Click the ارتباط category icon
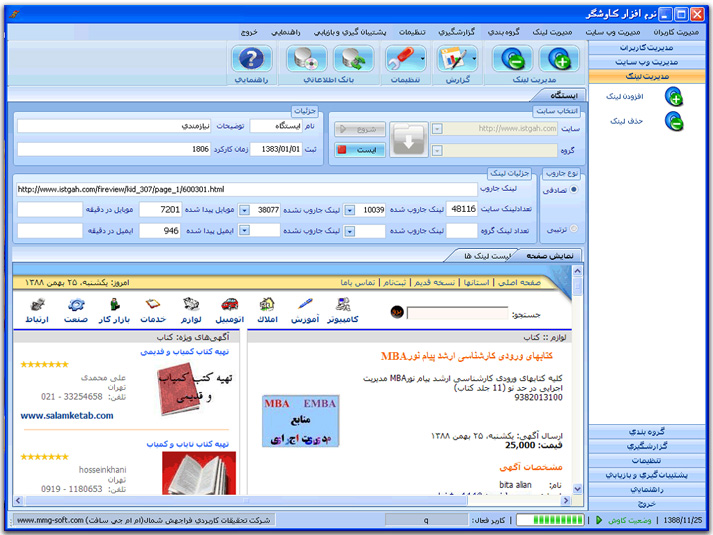 point(37,304)
